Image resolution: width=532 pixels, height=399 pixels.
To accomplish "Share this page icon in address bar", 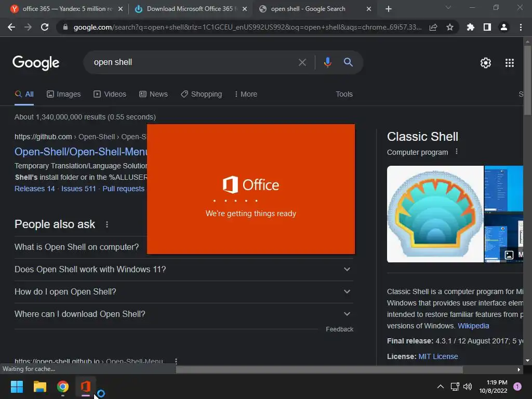I will pyautogui.click(x=433, y=27).
